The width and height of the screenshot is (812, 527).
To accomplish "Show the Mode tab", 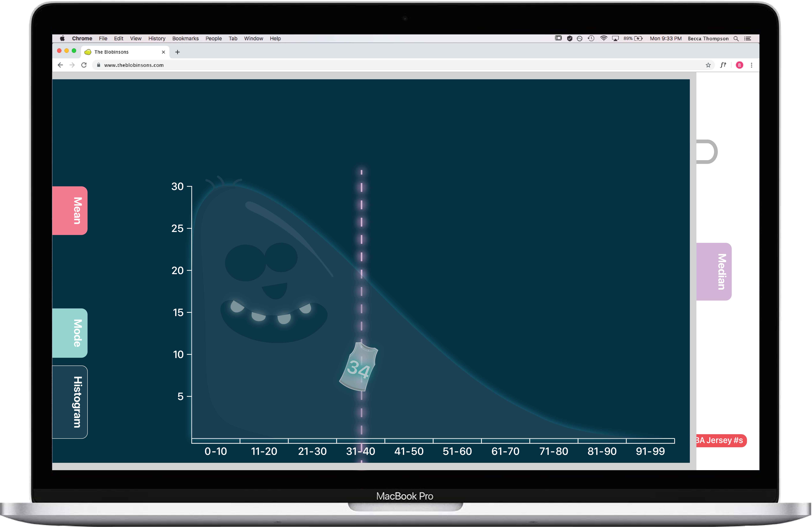I will pos(70,333).
